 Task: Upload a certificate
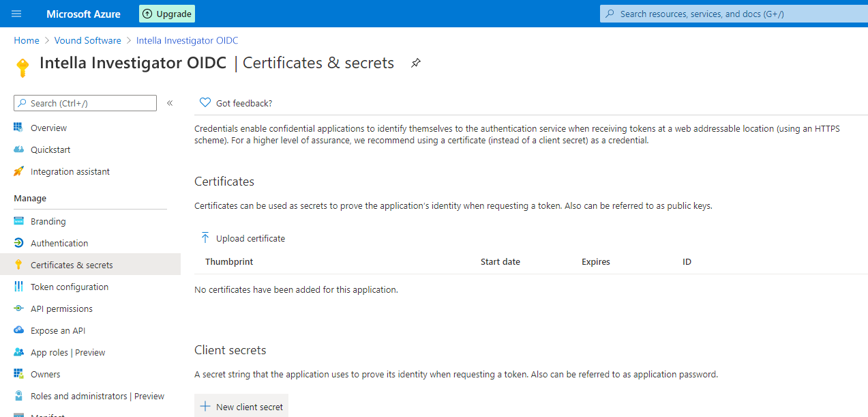pyautogui.click(x=243, y=238)
